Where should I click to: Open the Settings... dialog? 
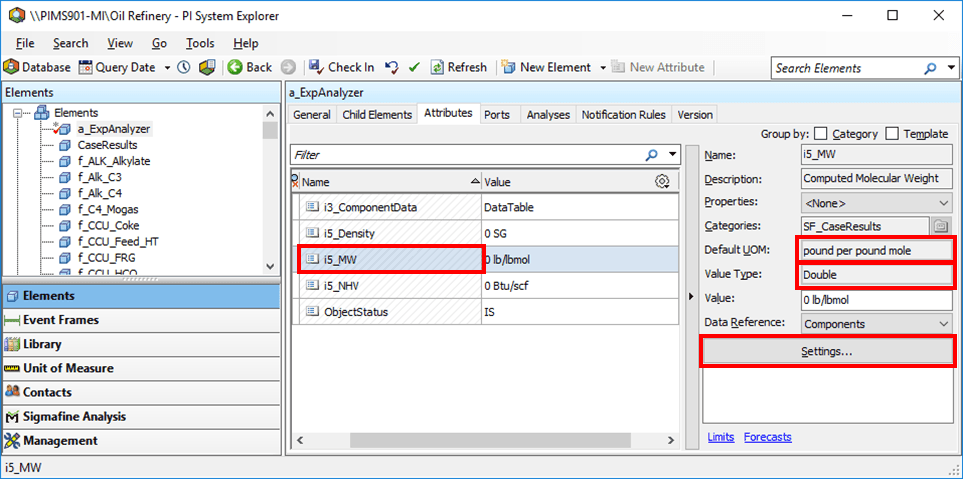pos(827,352)
